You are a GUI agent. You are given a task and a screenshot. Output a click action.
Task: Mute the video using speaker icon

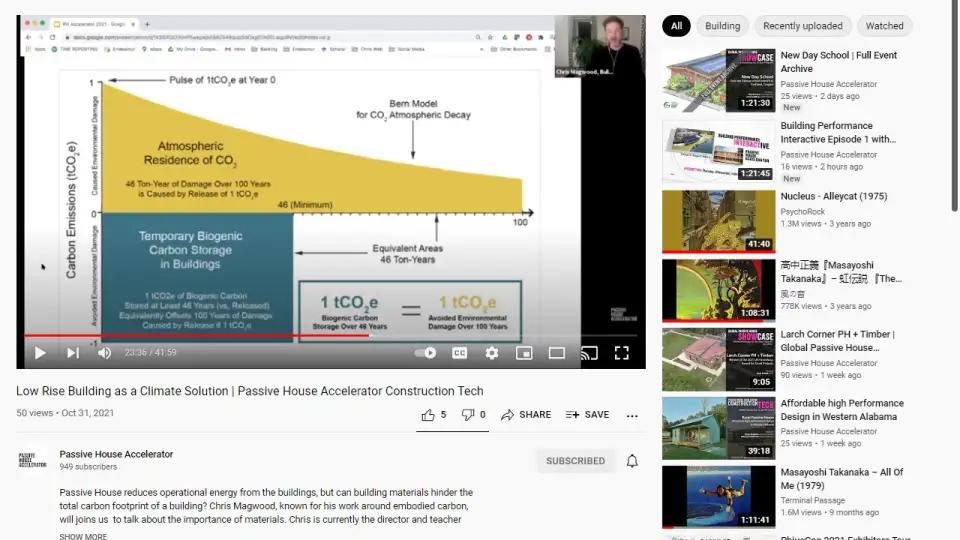105,353
